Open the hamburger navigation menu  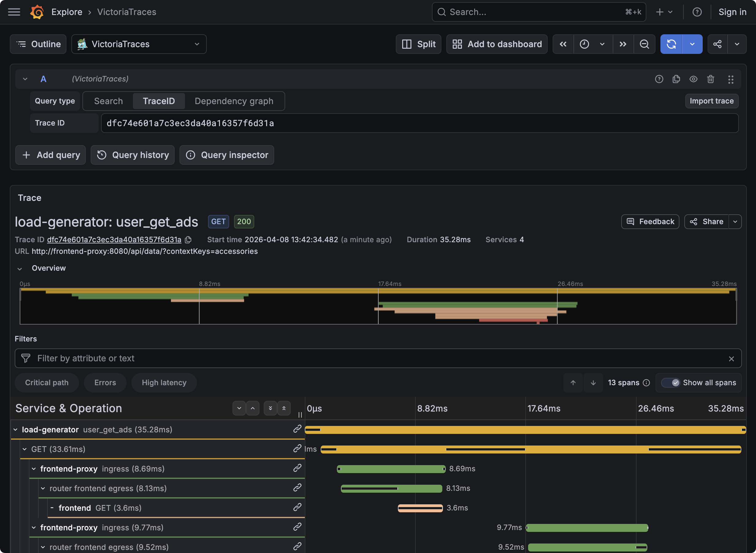tap(14, 12)
